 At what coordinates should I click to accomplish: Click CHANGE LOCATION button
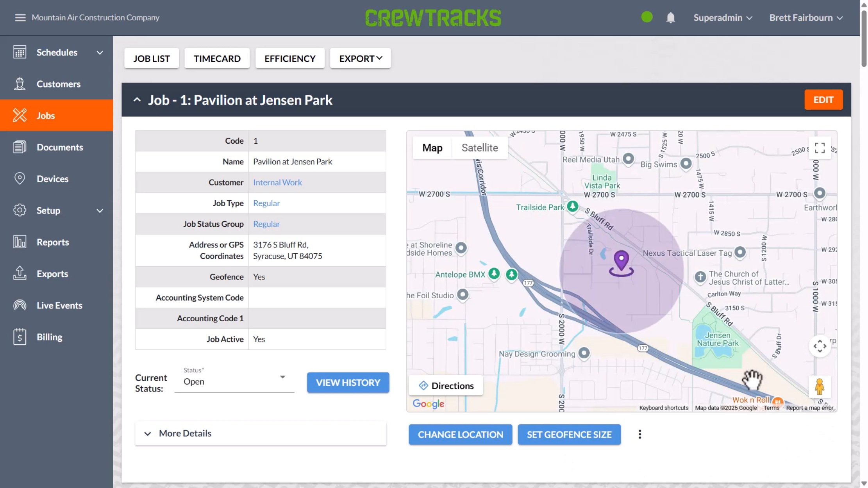point(461,435)
